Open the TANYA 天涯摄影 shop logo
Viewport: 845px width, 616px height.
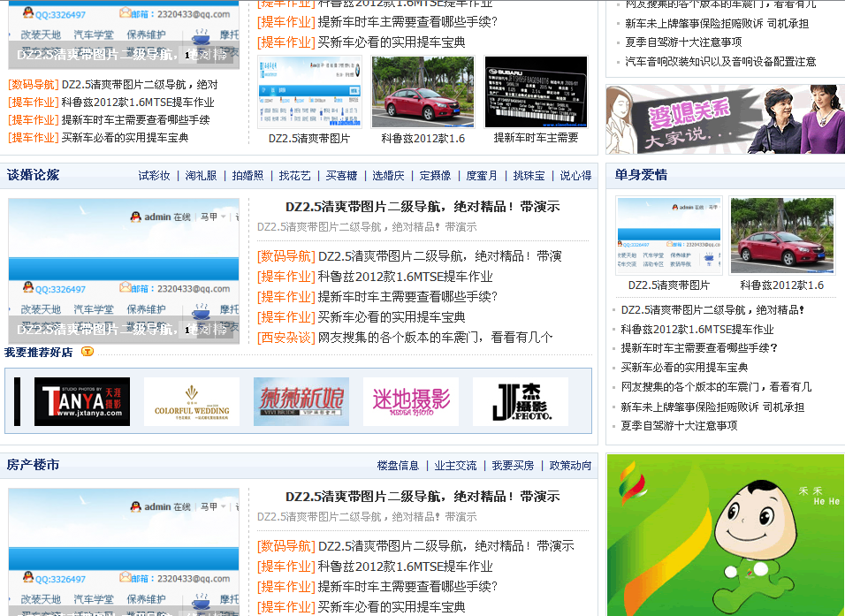(x=82, y=401)
